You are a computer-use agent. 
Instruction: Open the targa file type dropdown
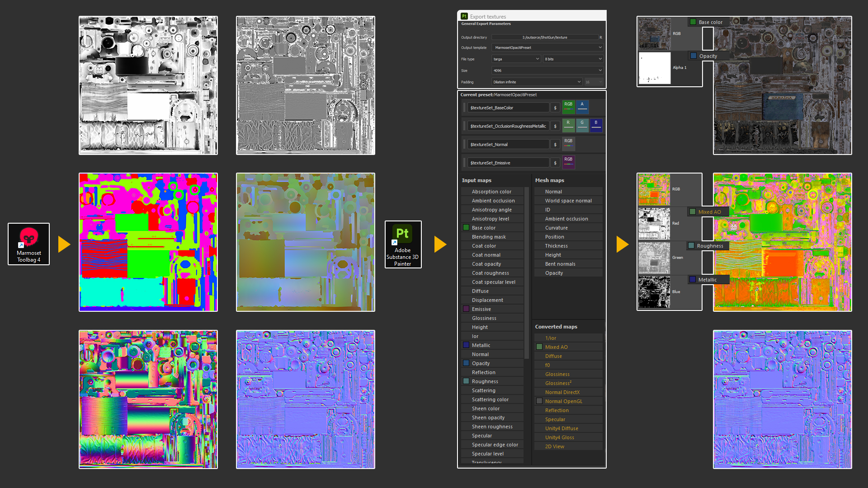click(x=516, y=59)
